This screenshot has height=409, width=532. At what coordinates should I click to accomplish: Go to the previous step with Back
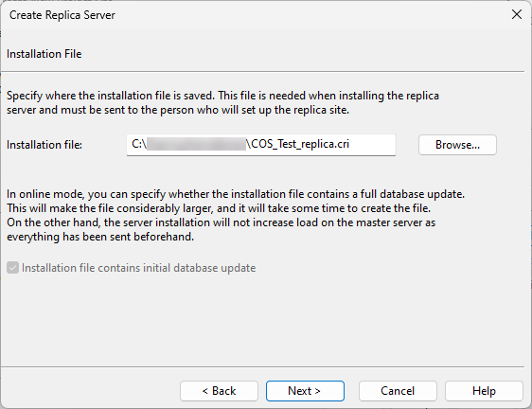pyautogui.click(x=219, y=391)
